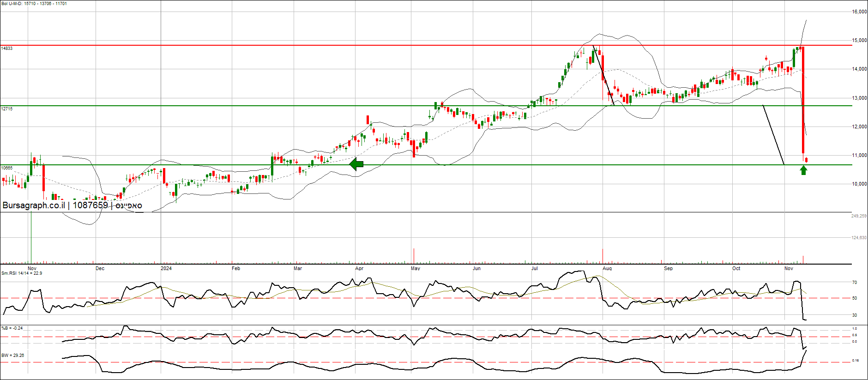Click the May month label on time axis
The height and width of the screenshot is (380, 868).
click(x=416, y=268)
